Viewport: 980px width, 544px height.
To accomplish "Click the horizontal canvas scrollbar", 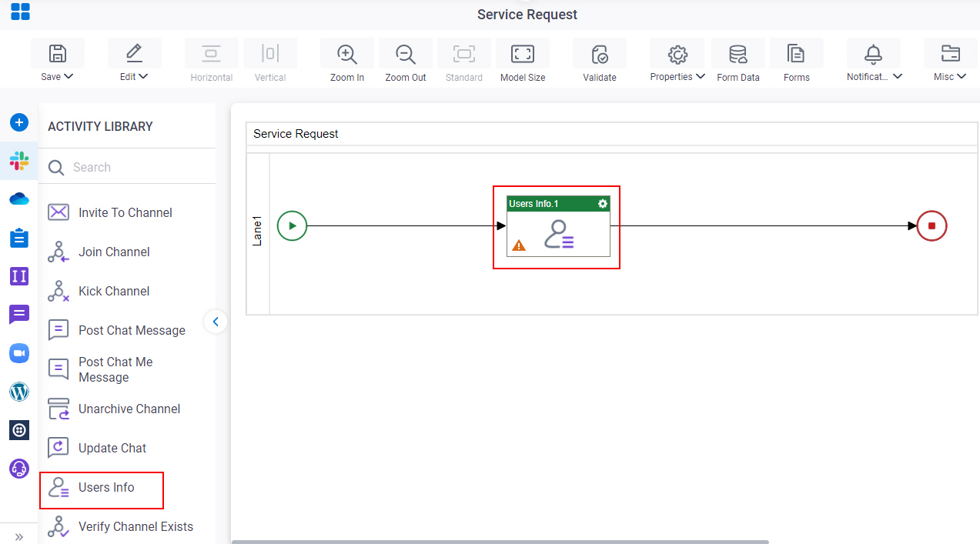I will click(500, 542).
